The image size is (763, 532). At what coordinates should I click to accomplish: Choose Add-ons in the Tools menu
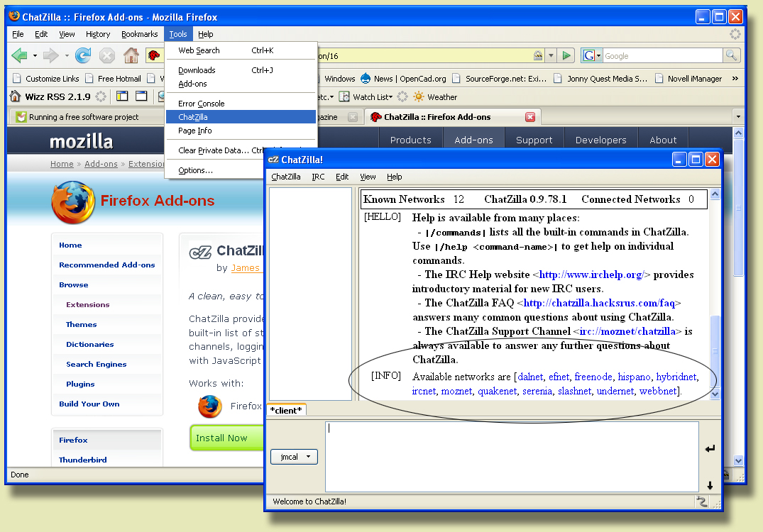click(x=241, y=84)
